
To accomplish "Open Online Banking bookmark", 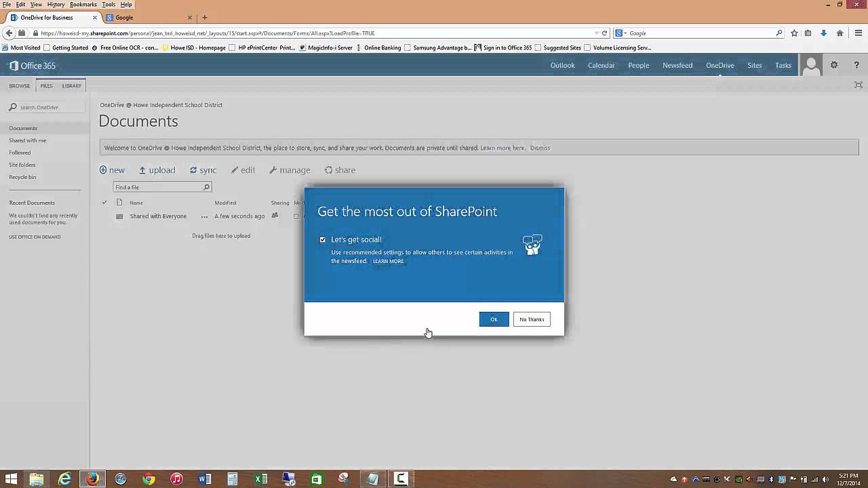I will 378,48.
